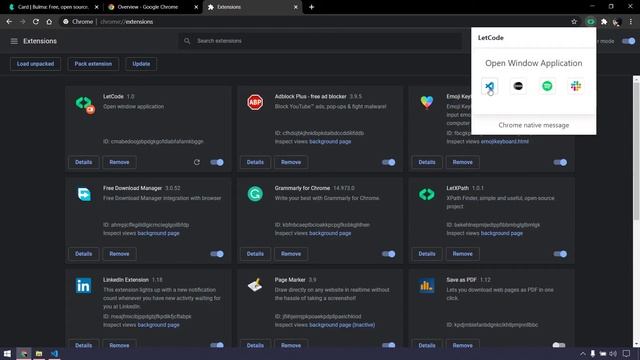Viewport: 640px width, 360px height.
Task: Click the Adblock Plus ABP logo
Action: [255, 102]
